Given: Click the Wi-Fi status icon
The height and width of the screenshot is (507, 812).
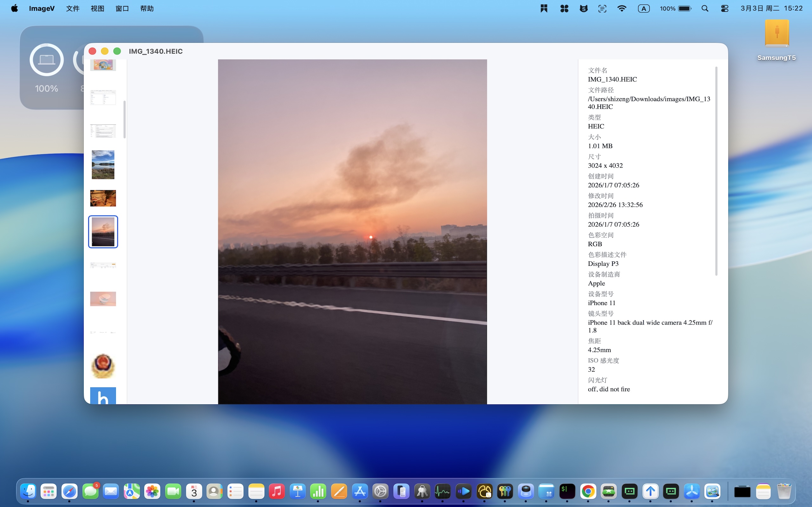Looking at the screenshot, I should pos(622,8).
